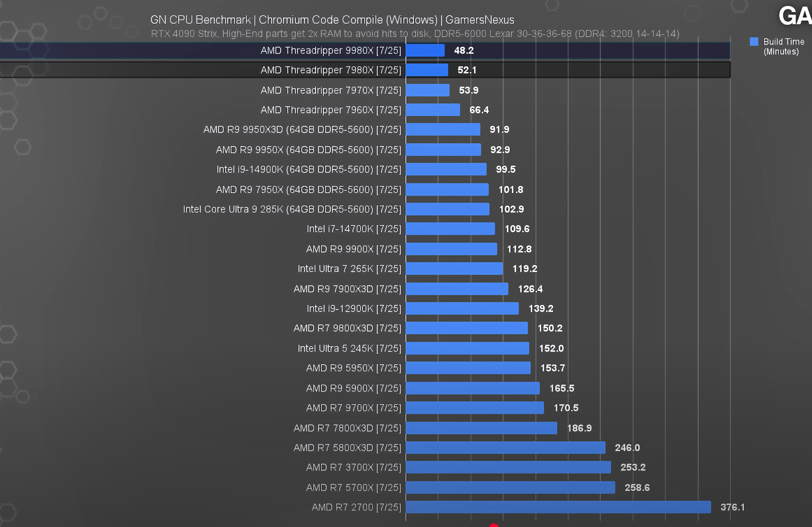Viewport: 812px width, 527px height.
Task: Click the blue Build Time legend swatch
Action: [x=754, y=41]
